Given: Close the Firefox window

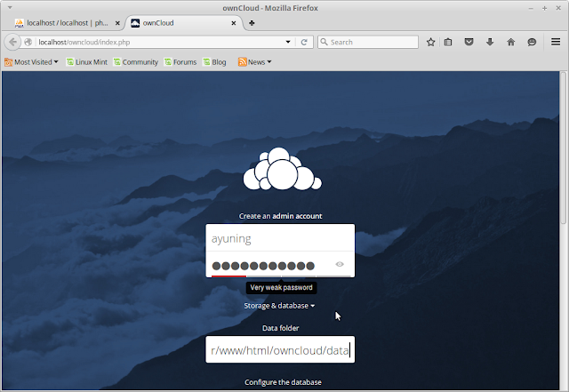Looking at the screenshot, I should tap(558, 8).
